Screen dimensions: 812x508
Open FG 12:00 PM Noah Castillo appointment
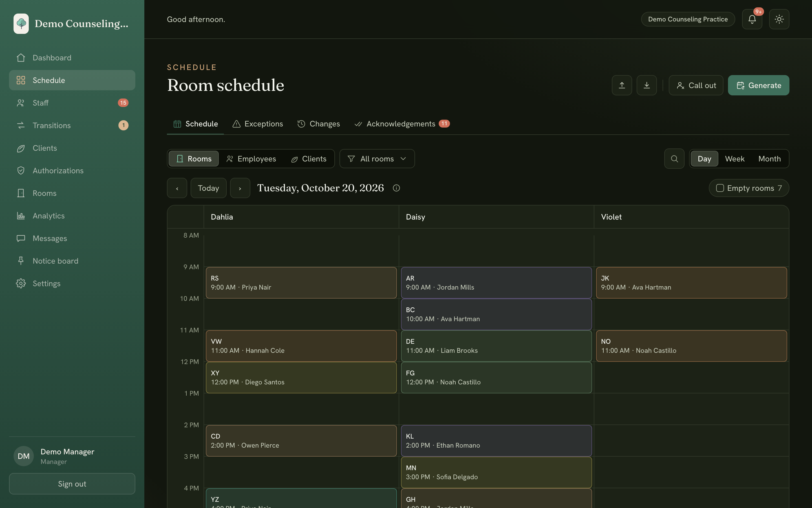pyautogui.click(x=496, y=378)
